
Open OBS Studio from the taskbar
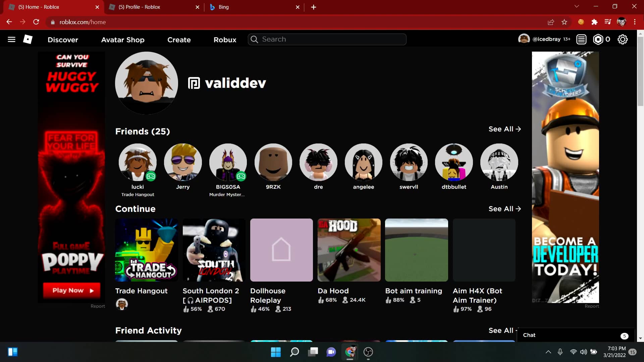click(368, 352)
